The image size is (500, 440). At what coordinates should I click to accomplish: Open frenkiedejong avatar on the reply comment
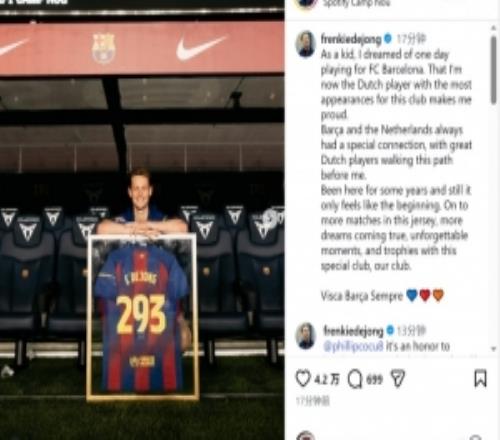(306, 335)
